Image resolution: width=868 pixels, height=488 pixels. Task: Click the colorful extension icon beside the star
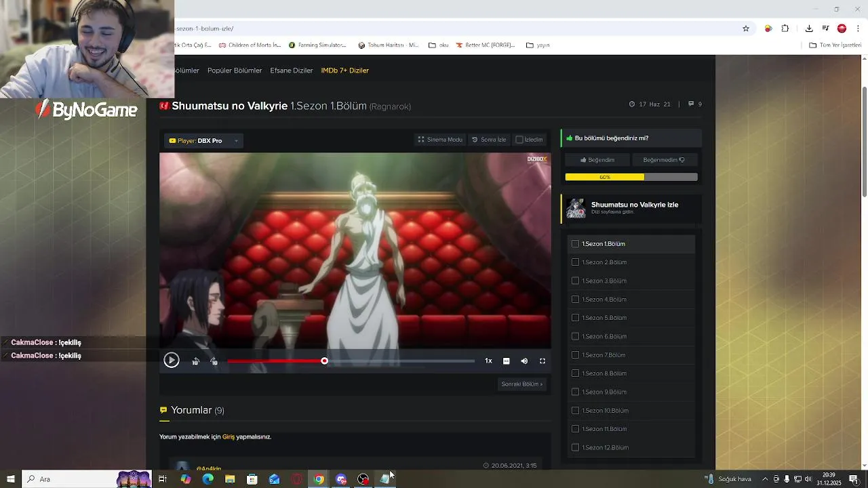tap(768, 28)
